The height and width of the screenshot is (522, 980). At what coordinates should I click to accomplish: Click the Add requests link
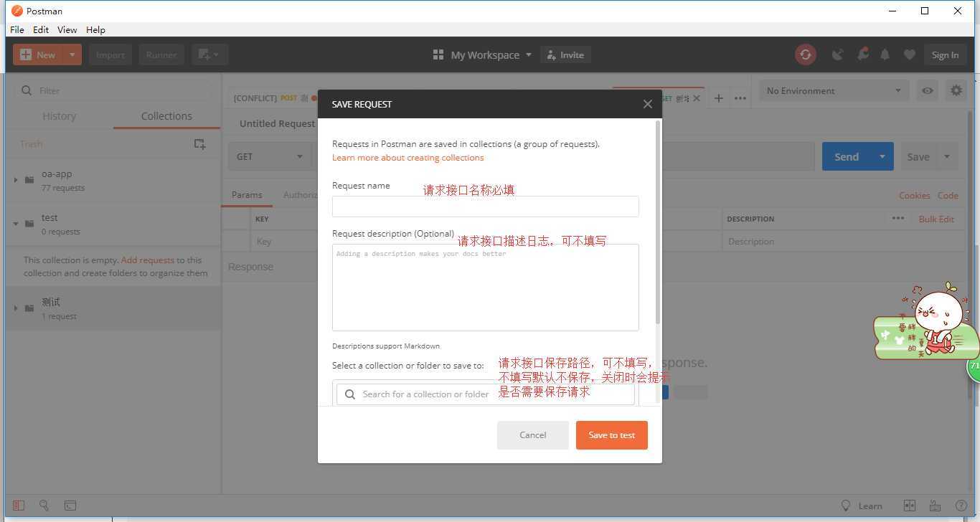147,260
